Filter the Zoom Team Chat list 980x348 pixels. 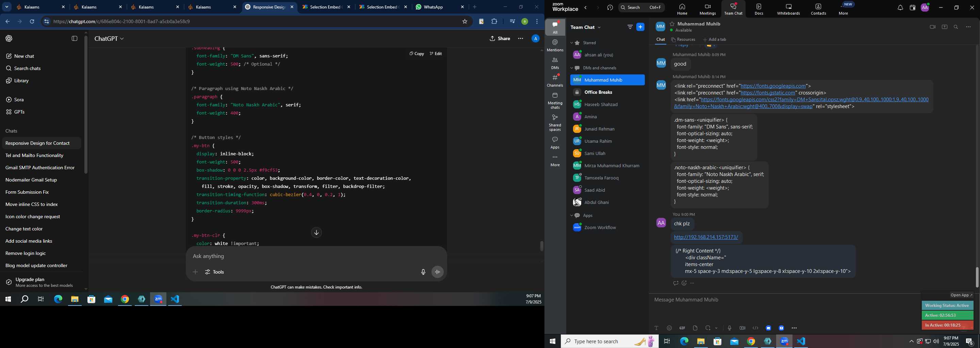tap(630, 27)
